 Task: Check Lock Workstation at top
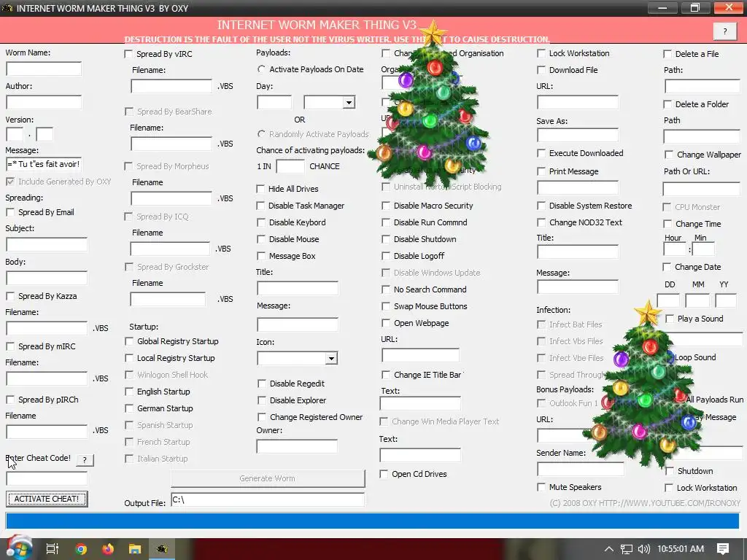(541, 53)
